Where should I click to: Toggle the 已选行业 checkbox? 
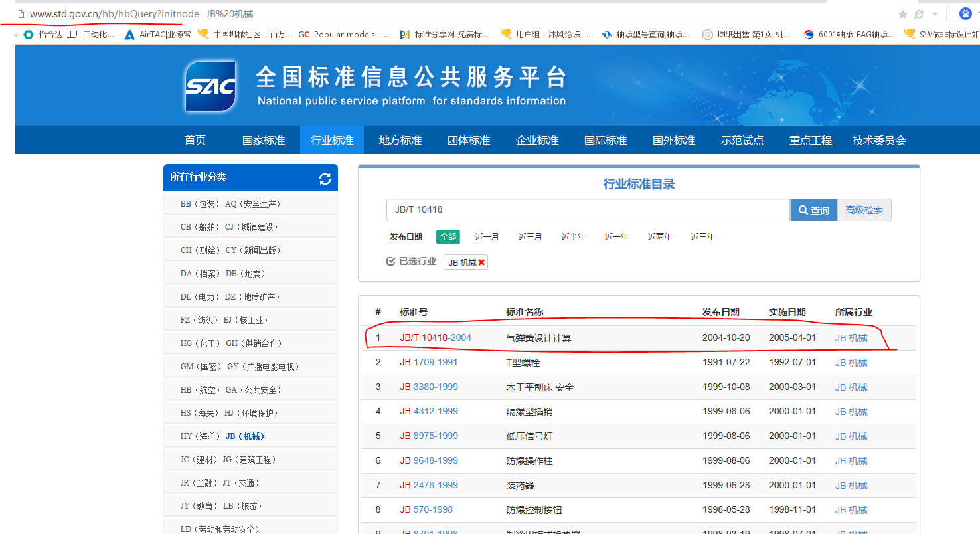pos(391,262)
